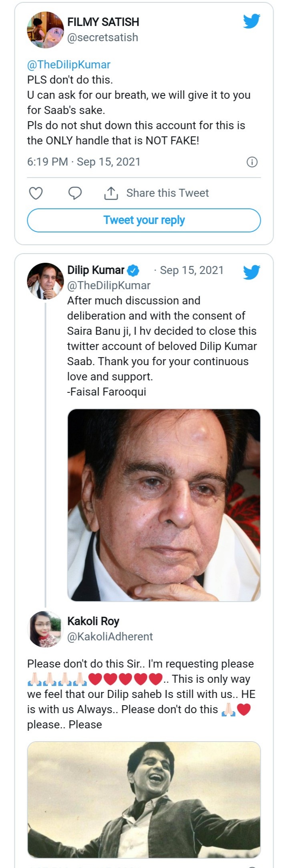Image resolution: width=288 pixels, height=868 pixels.
Task: Click Dilip Kumar's blue verified badge
Action: 133,271
